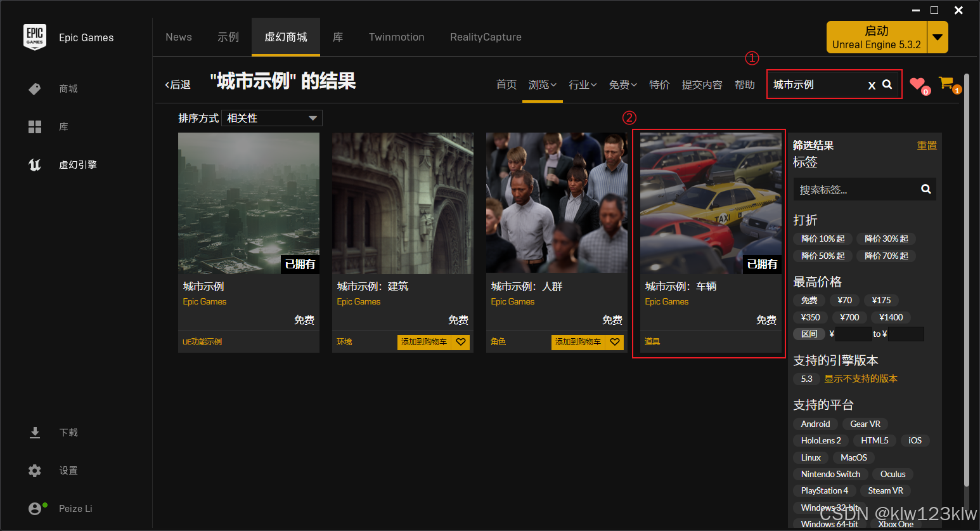980x531 pixels.
Task: Expand the 免费 menu
Action: (622, 84)
